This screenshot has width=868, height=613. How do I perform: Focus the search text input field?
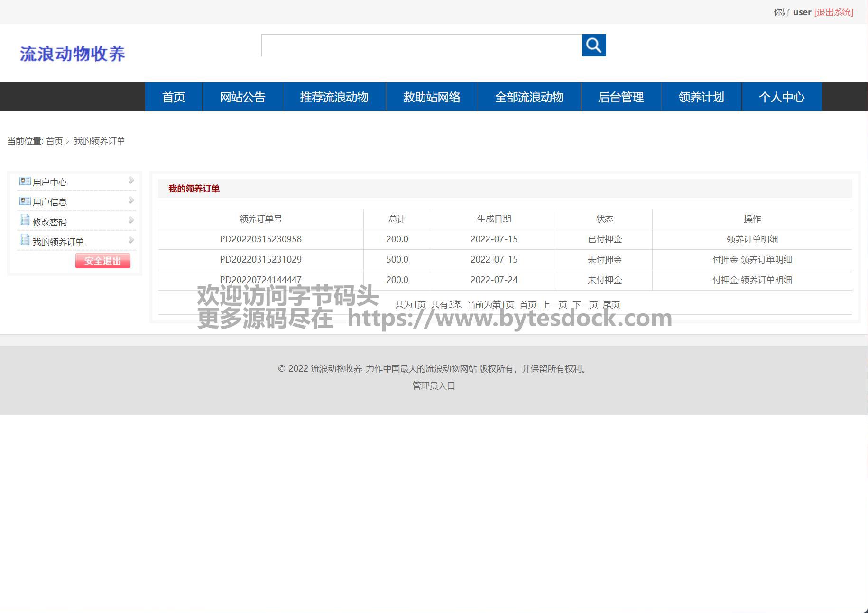[421, 46]
